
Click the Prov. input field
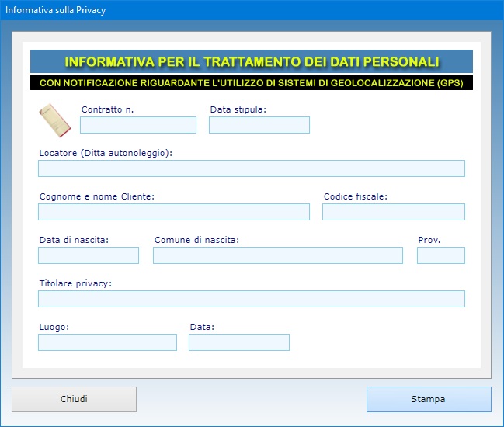pos(440,255)
